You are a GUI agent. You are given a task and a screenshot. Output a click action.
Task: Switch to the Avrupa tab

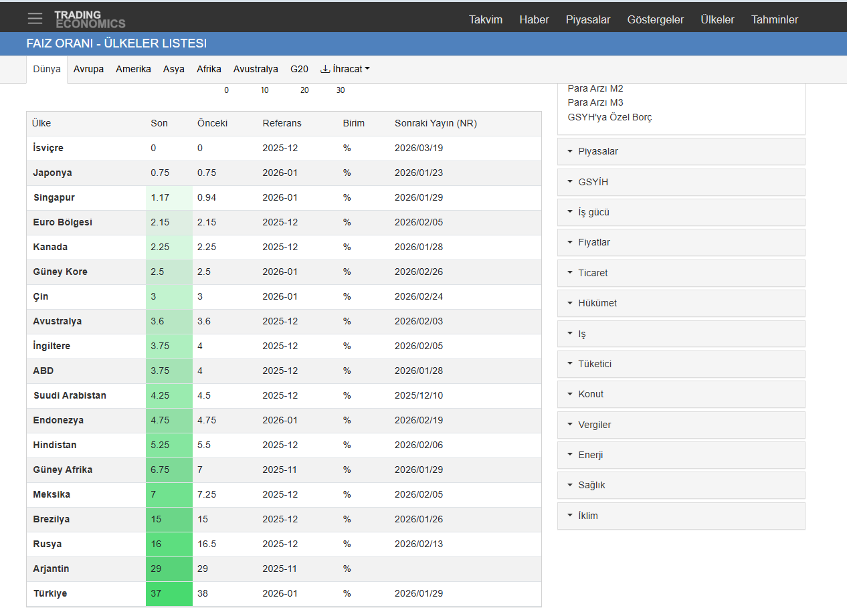(x=88, y=69)
